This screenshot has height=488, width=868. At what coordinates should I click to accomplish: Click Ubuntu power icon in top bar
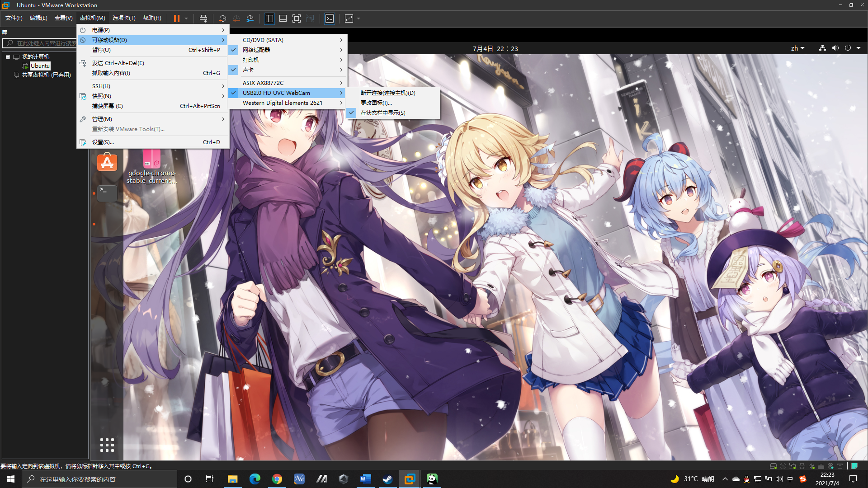848,48
